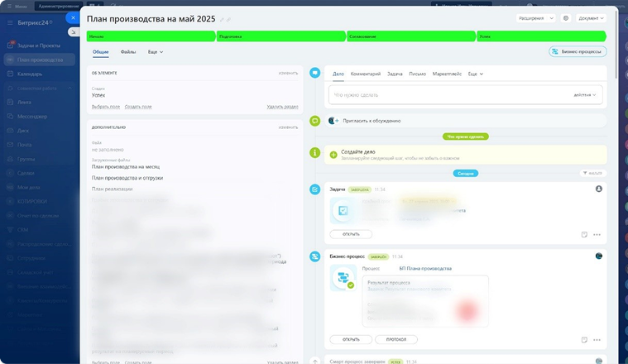
Task: Open the БП Плана производства link
Action: point(425,269)
